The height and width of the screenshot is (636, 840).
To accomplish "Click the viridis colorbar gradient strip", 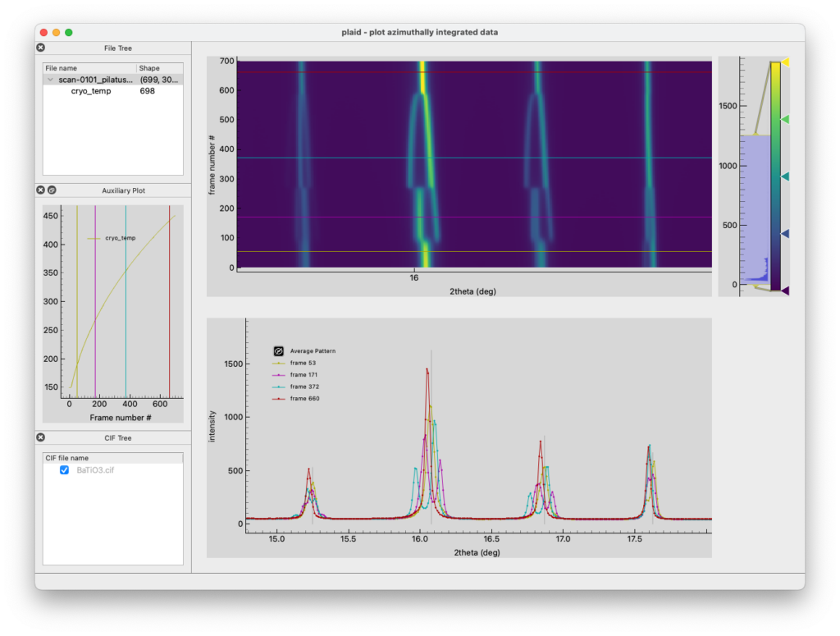I will point(775,176).
